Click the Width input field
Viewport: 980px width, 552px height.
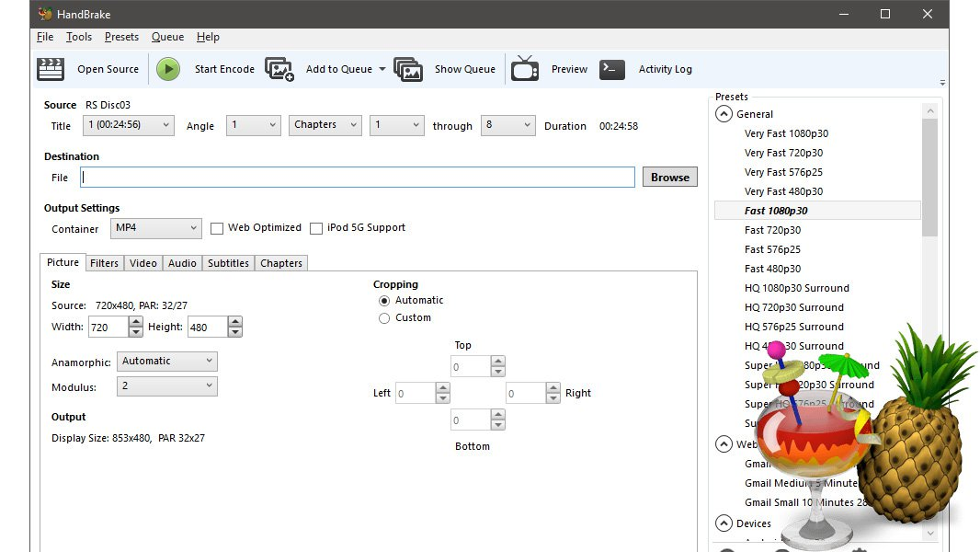108,327
